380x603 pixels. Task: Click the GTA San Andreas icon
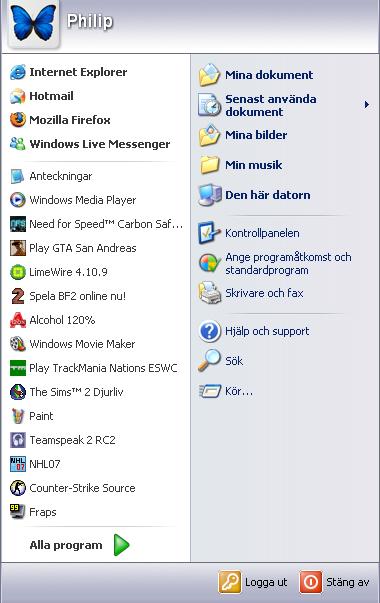tap(18, 248)
